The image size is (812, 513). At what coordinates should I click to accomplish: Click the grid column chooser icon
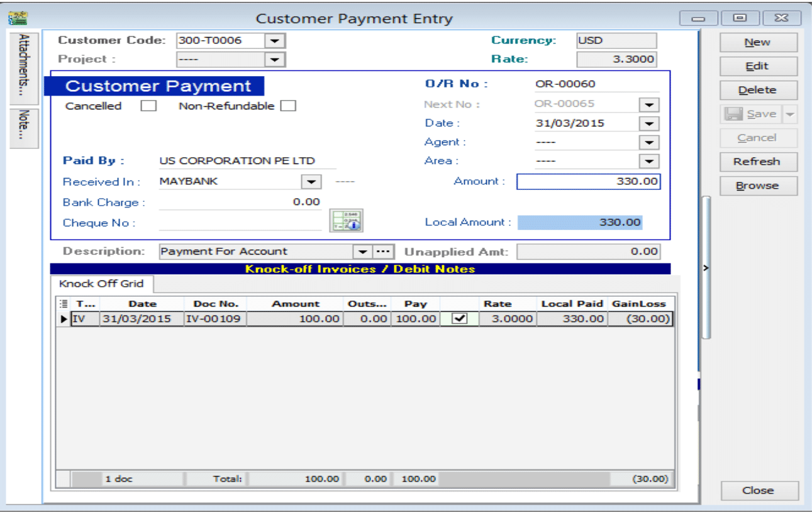(63, 304)
